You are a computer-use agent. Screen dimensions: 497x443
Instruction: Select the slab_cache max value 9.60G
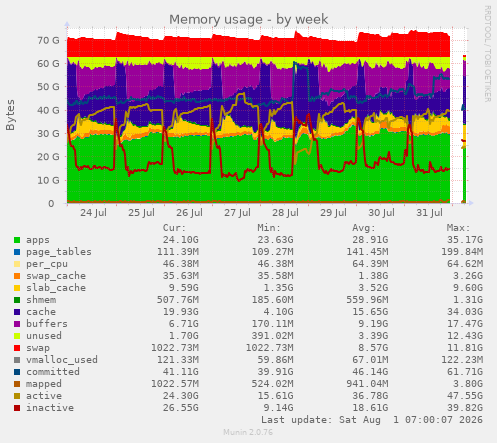point(468,288)
